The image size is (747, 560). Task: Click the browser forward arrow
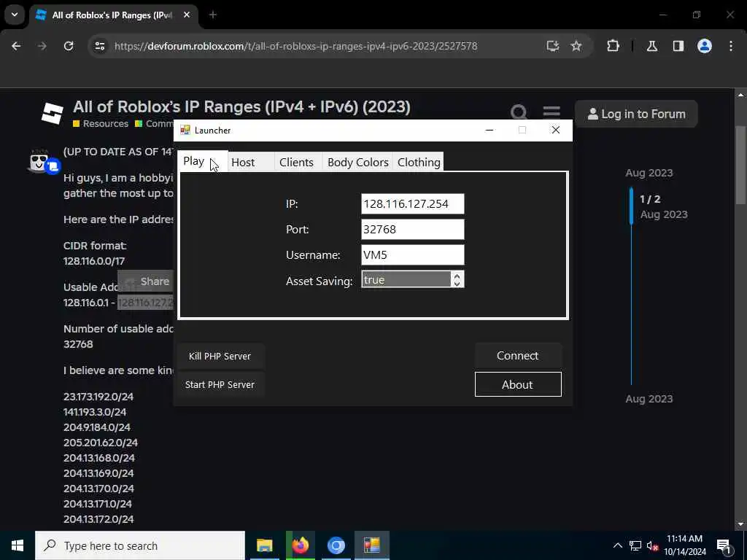(42, 46)
